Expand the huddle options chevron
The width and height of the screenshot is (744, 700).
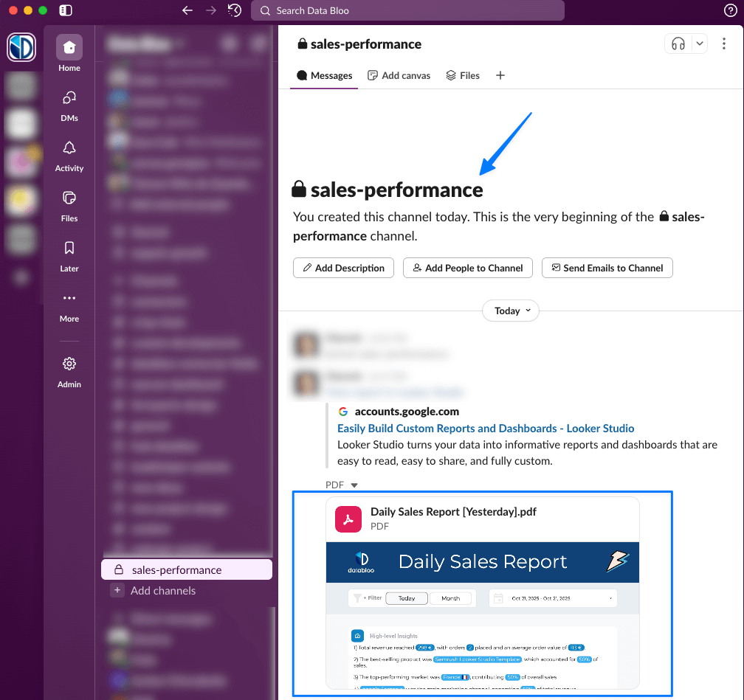pyautogui.click(x=700, y=44)
